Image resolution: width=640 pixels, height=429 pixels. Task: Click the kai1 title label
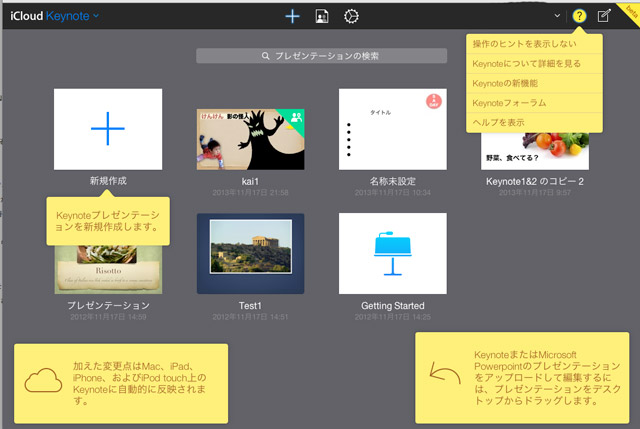click(250, 181)
